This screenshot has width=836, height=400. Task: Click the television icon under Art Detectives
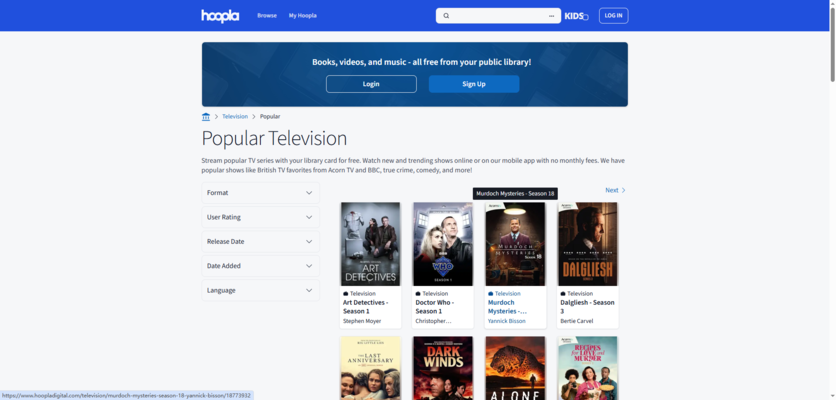pyautogui.click(x=346, y=294)
